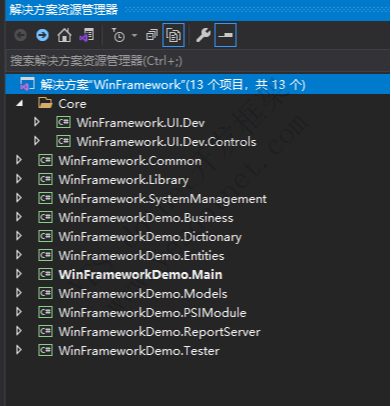Toggle Show All Files button
The height and width of the screenshot is (406, 391).
click(173, 35)
